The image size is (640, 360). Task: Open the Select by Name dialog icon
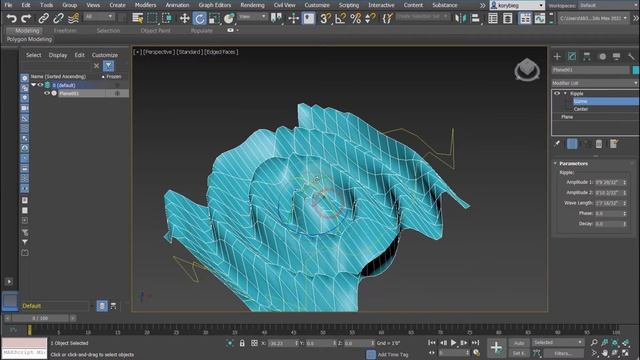(x=138, y=18)
